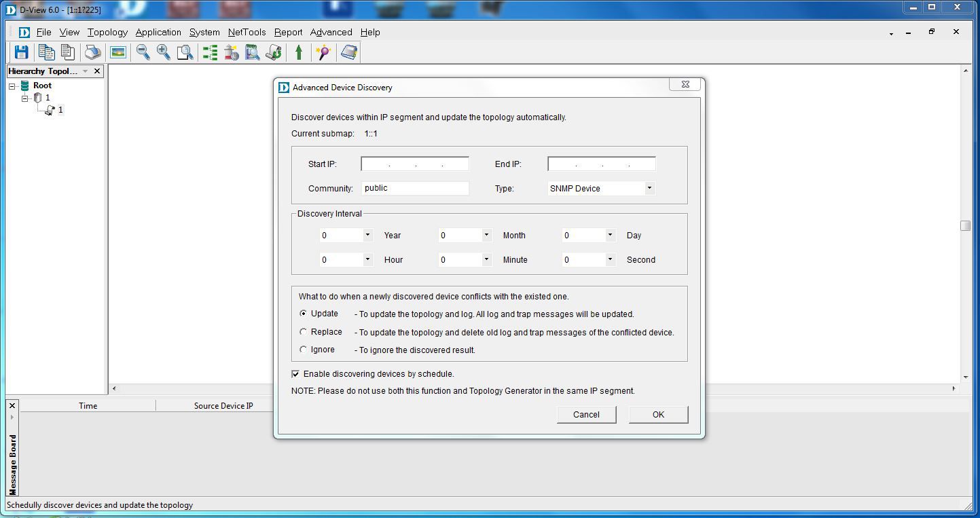The image size is (980, 518).
Task: Click the Save toolbar icon
Action: [21, 52]
